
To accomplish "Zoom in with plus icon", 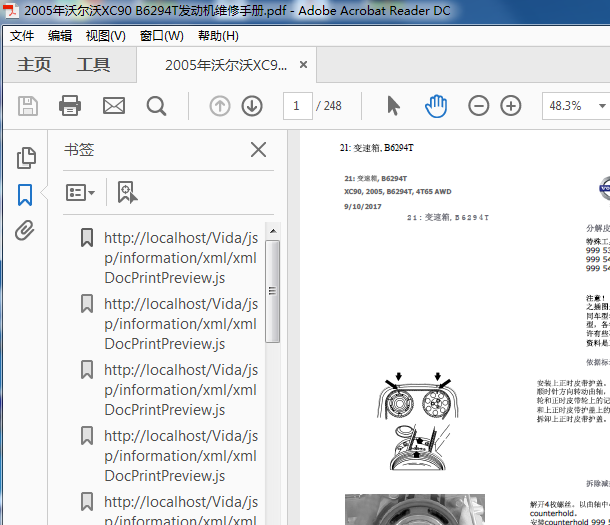I will point(511,106).
